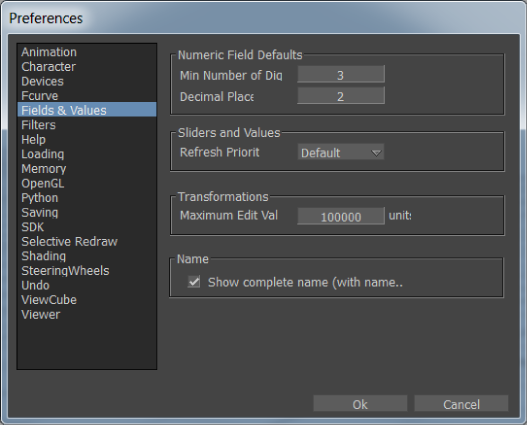Image resolution: width=527 pixels, height=425 pixels.
Task: Click the Min Number of Digits field
Action: pos(341,75)
